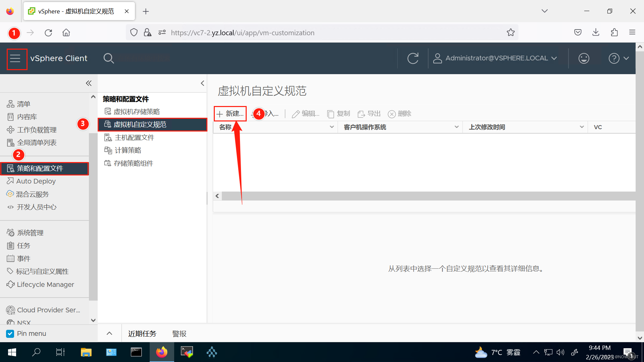
Task: Click the 新建 button to create a spec
Action: tap(230, 114)
